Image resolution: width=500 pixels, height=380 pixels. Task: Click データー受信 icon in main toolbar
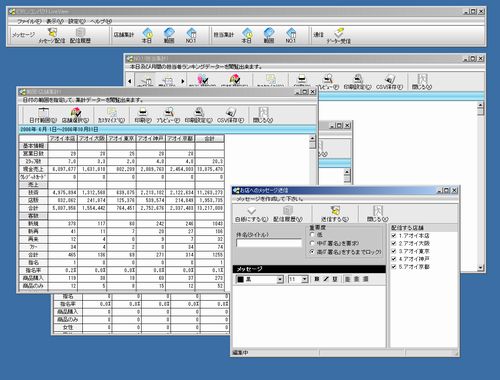coord(338,36)
